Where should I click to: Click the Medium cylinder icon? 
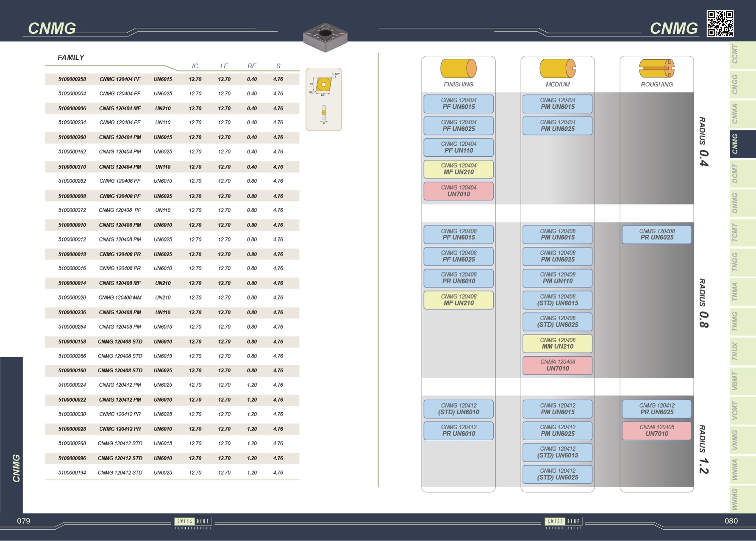(x=557, y=69)
